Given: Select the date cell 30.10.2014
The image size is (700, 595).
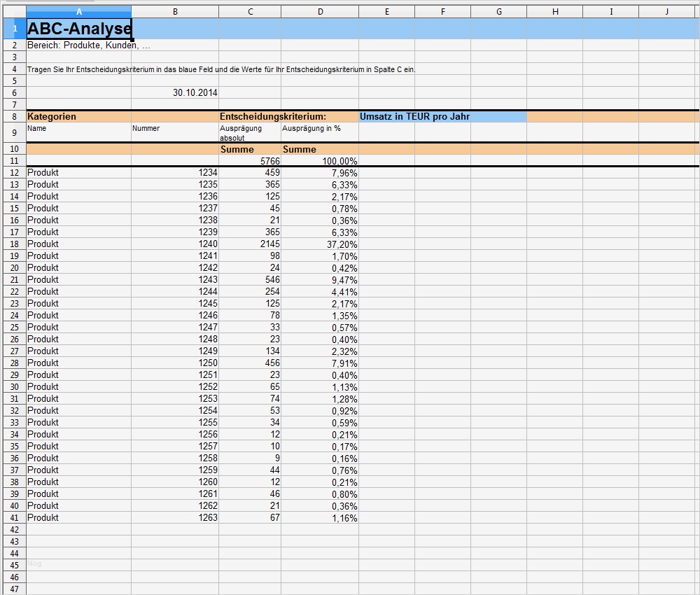Looking at the screenshot, I should [x=175, y=92].
